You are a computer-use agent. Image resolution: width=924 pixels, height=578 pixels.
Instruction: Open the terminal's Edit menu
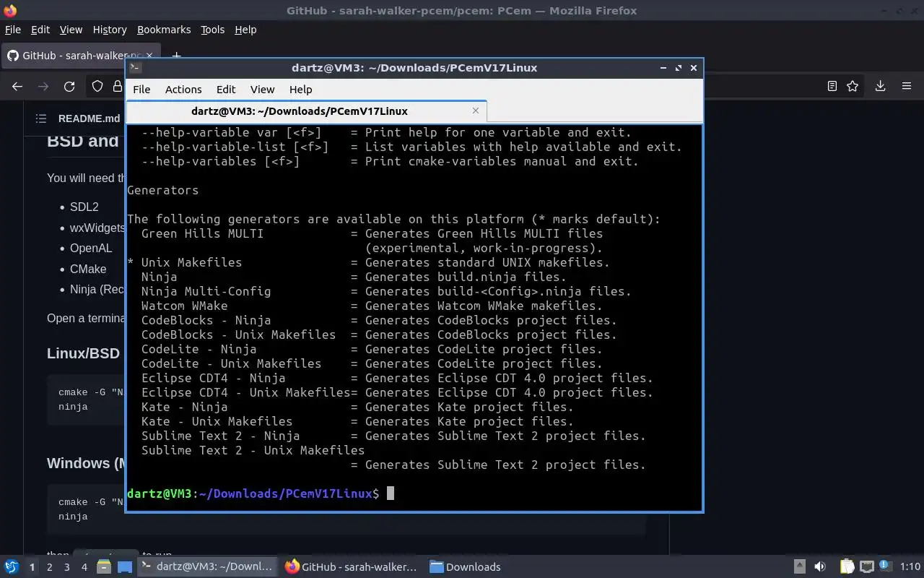[226, 90]
